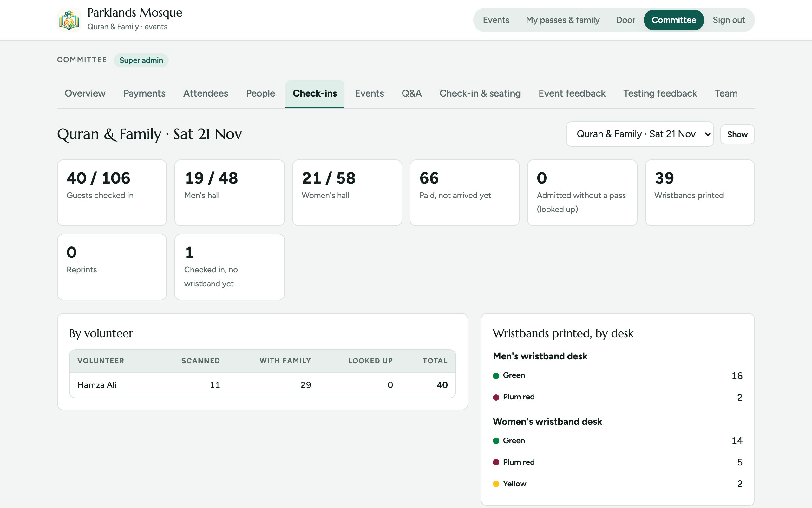Open the Testing feedback tab
This screenshot has height=508, width=812.
click(x=660, y=93)
